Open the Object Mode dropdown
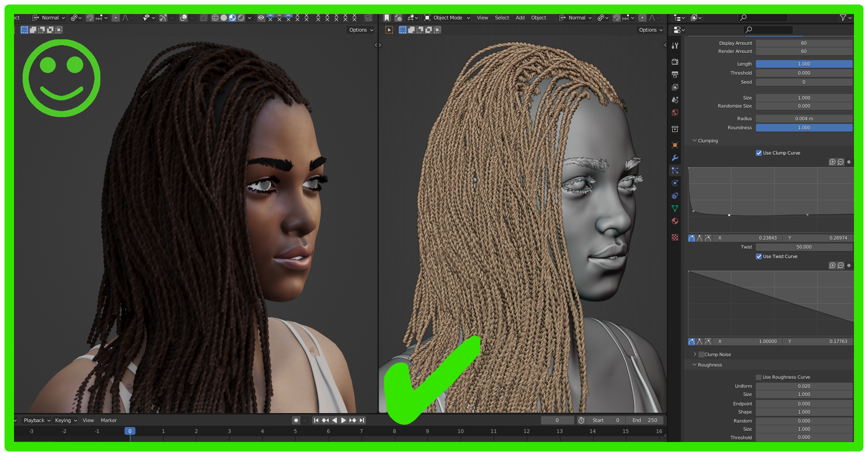Screen dimensions: 868x456 [x=447, y=18]
